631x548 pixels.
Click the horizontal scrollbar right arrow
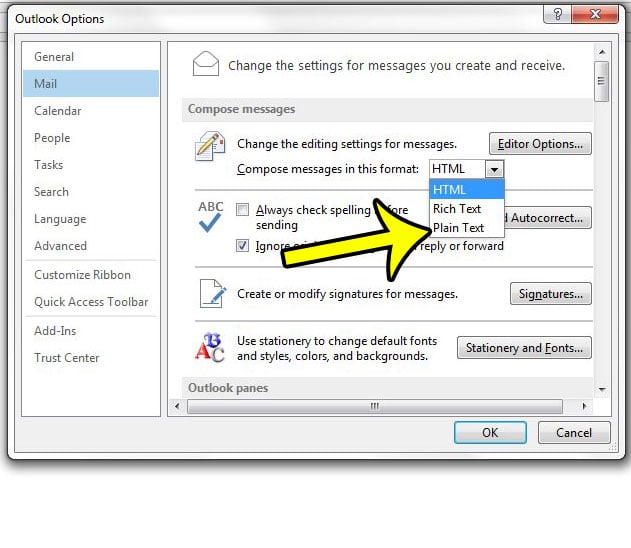[x=584, y=406]
